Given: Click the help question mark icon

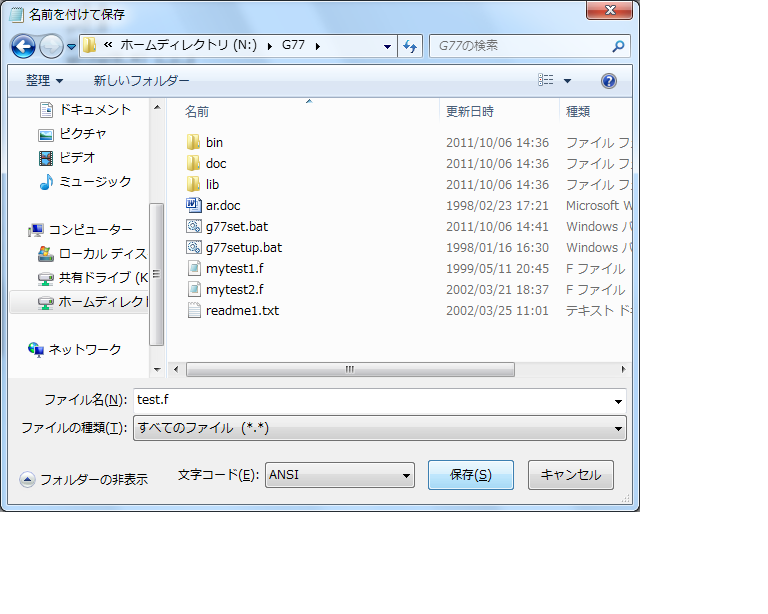Looking at the screenshot, I should point(608,81).
